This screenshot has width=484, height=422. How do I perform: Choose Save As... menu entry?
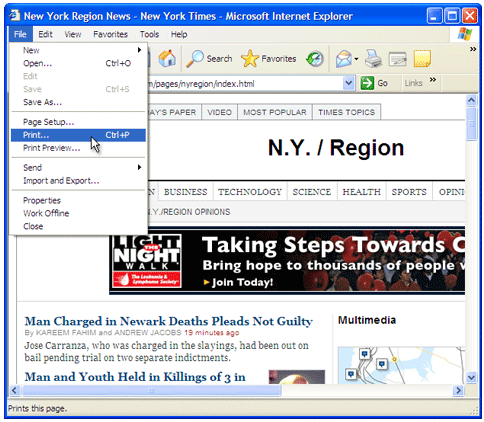tap(78, 102)
